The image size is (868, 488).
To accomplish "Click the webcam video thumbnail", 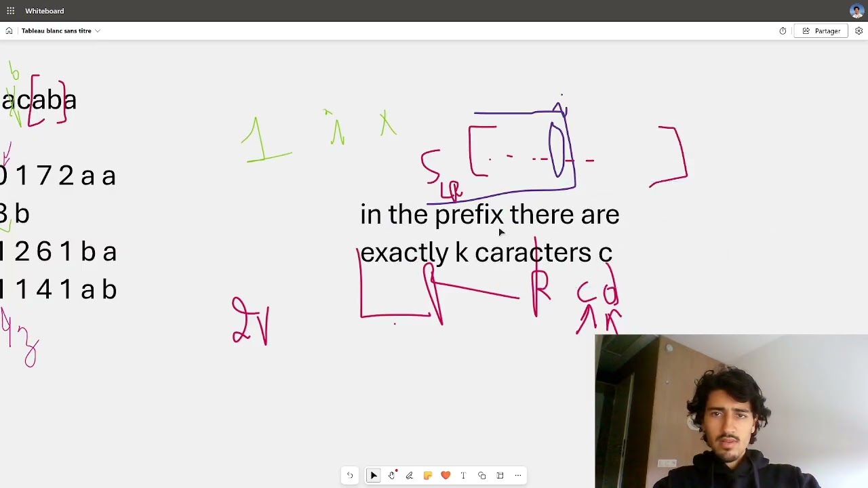I will click(731, 411).
